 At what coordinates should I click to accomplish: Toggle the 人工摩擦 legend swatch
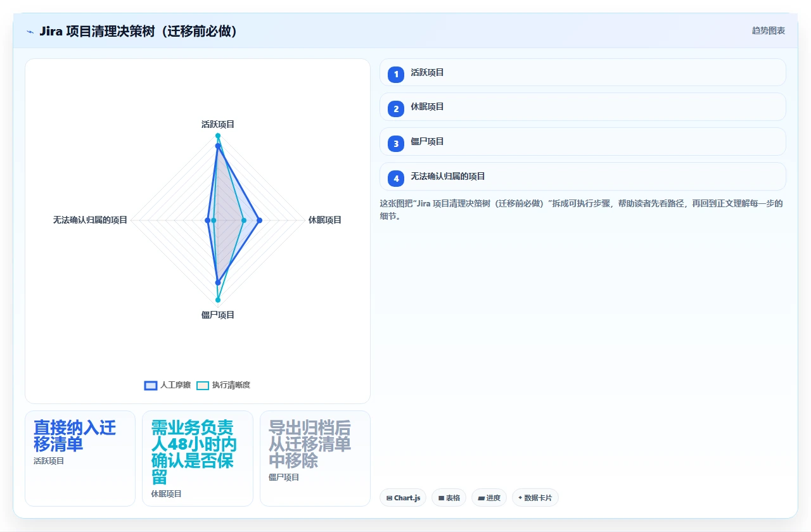[x=151, y=385]
